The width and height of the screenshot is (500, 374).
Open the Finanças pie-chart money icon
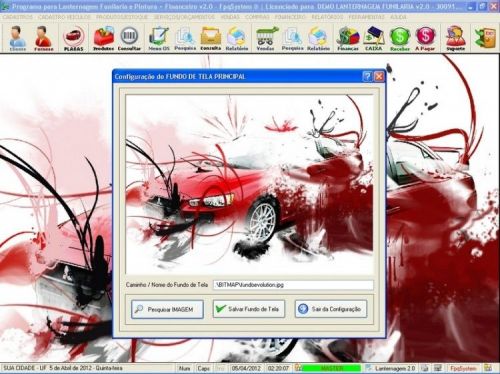[x=348, y=39]
